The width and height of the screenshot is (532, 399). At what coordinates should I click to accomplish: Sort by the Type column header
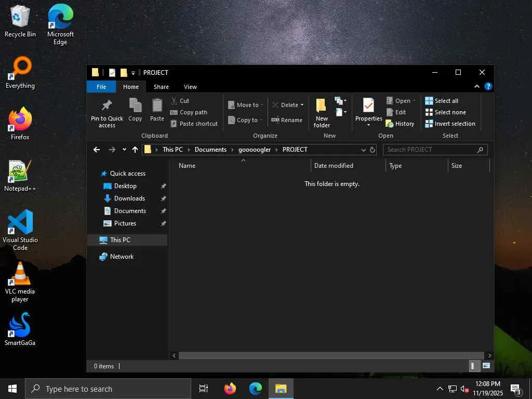pyautogui.click(x=417, y=166)
